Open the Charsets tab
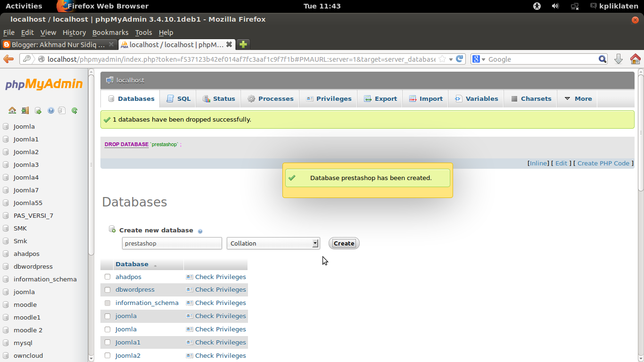Image resolution: width=644 pixels, height=362 pixels. click(531, 99)
